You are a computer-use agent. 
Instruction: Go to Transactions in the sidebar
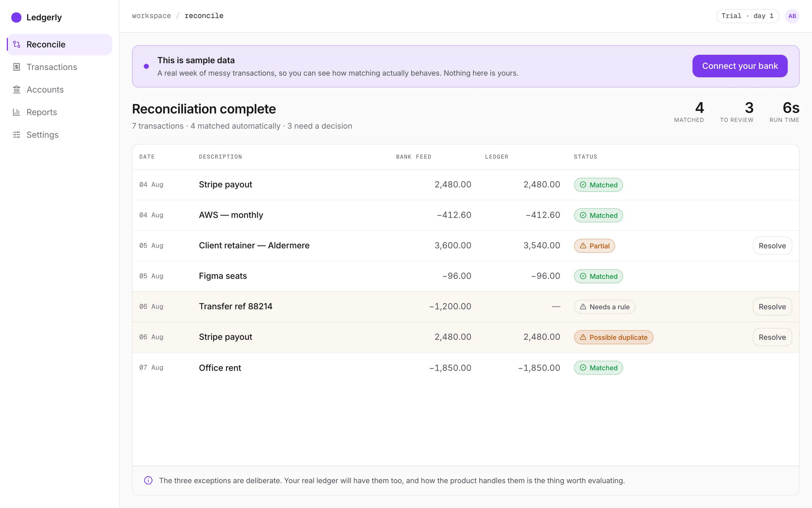pos(59,67)
